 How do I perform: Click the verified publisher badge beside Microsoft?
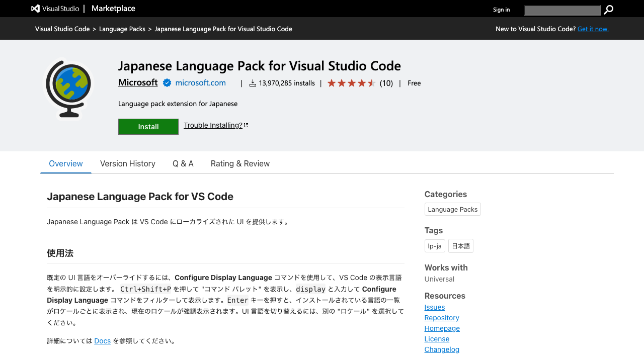(x=166, y=82)
